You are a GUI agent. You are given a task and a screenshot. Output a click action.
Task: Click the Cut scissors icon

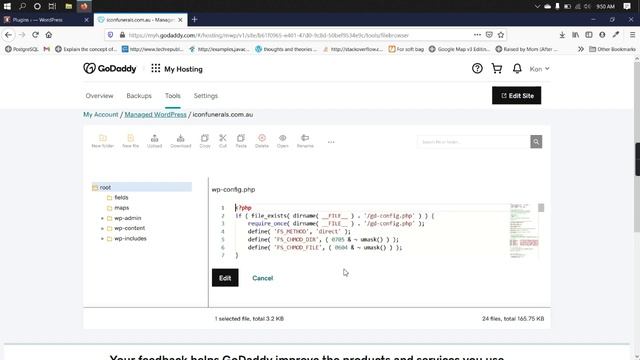point(223,141)
